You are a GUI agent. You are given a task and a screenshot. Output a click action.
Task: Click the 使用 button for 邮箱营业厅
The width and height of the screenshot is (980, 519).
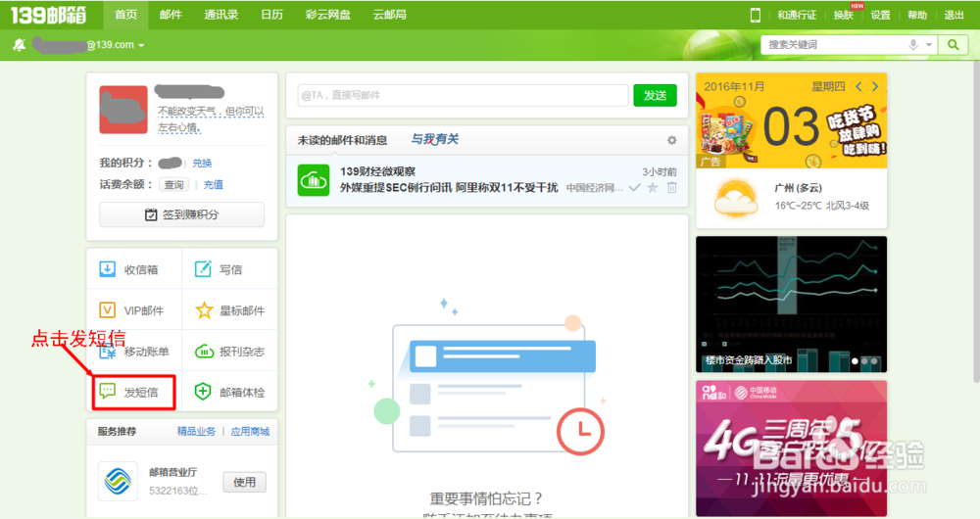click(244, 482)
